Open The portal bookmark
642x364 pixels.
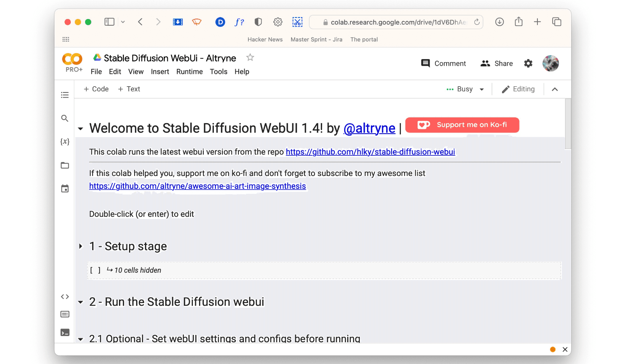364,39
